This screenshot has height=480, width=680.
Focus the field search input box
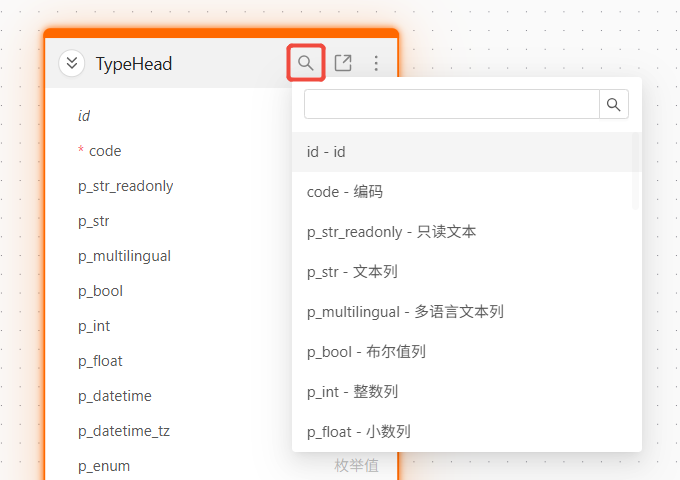click(451, 104)
